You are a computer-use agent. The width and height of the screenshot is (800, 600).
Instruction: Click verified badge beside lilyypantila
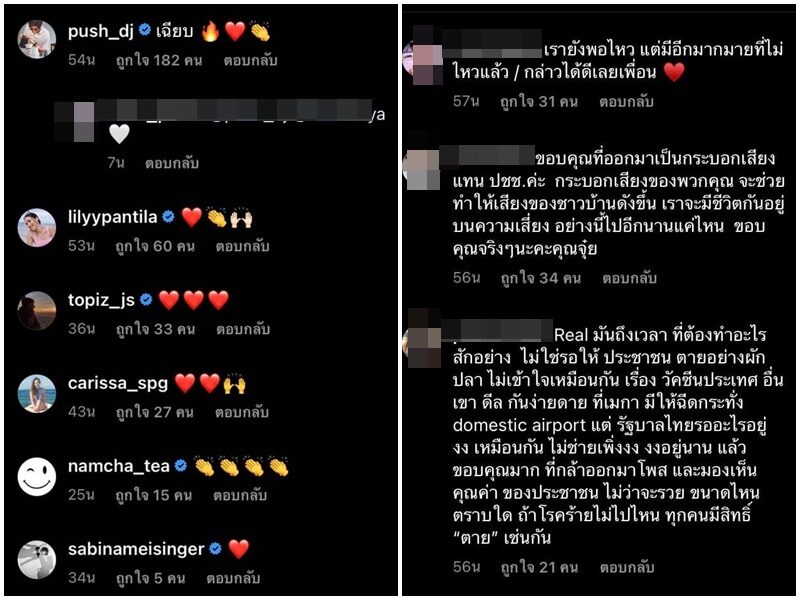(168, 217)
